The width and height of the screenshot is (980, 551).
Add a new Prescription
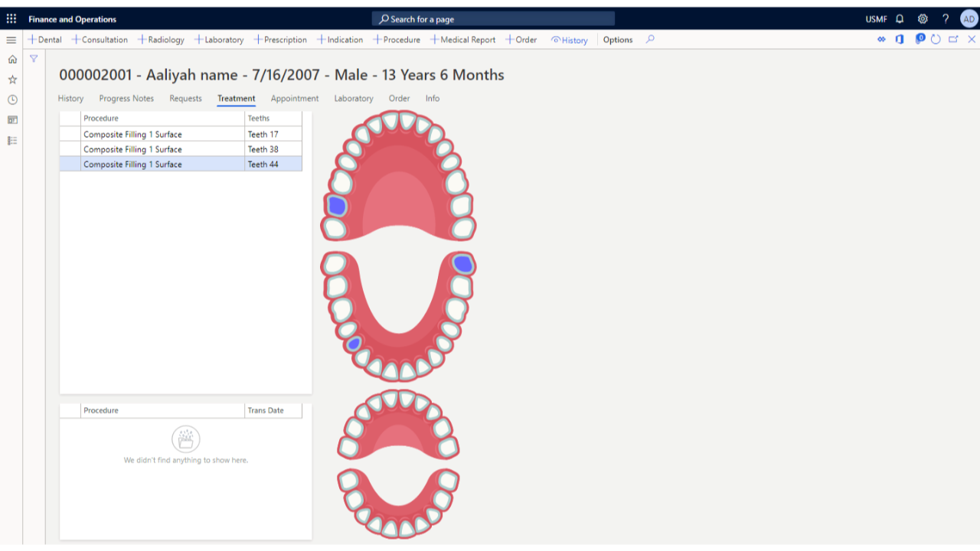click(x=280, y=40)
